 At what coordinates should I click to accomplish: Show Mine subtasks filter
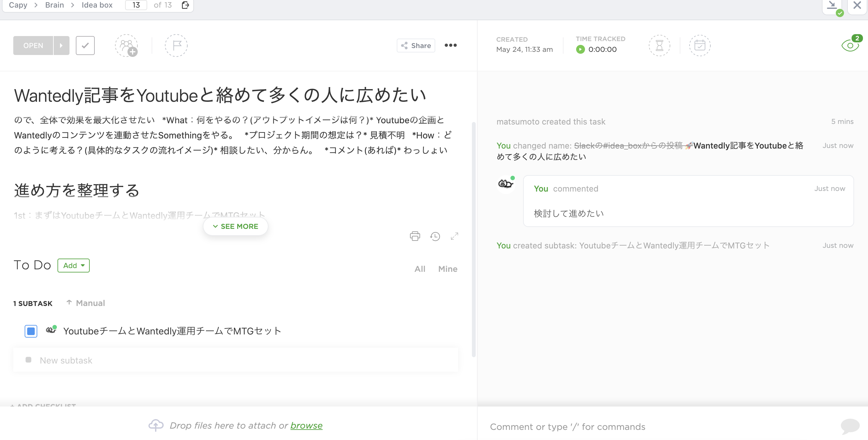[x=448, y=269]
